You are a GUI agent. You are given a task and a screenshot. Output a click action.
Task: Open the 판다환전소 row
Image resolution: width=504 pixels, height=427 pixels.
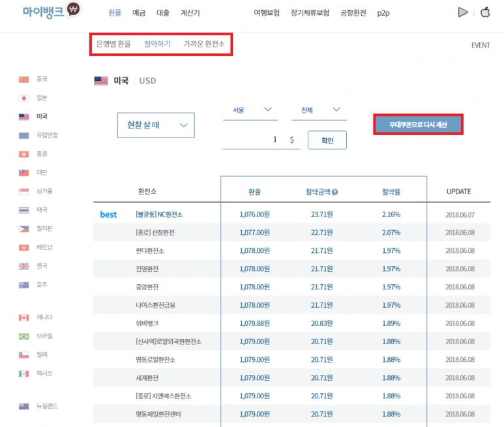[292, 250]
